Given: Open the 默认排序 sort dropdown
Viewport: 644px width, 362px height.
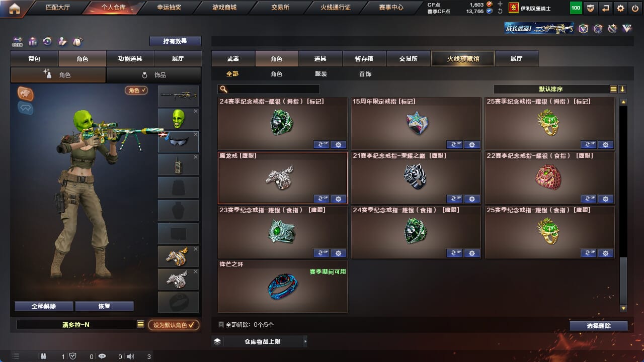Looking at the screenshot, I should tap(551, 89).
